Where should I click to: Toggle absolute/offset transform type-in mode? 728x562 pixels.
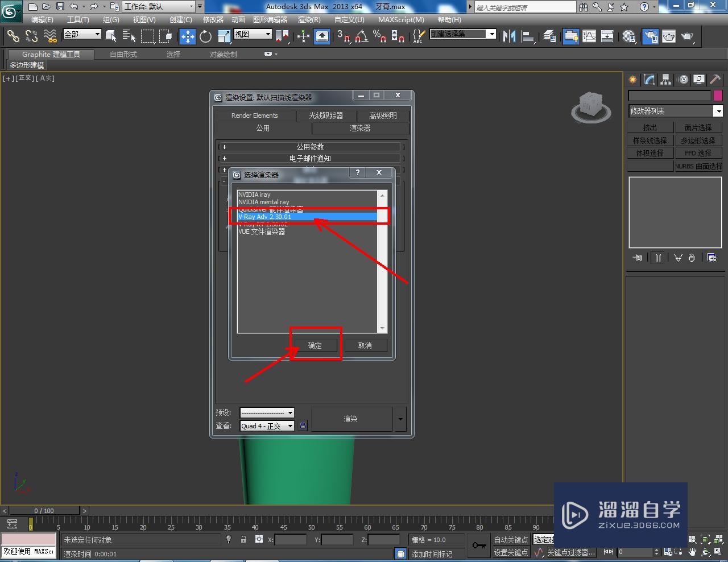click(259, 539)
